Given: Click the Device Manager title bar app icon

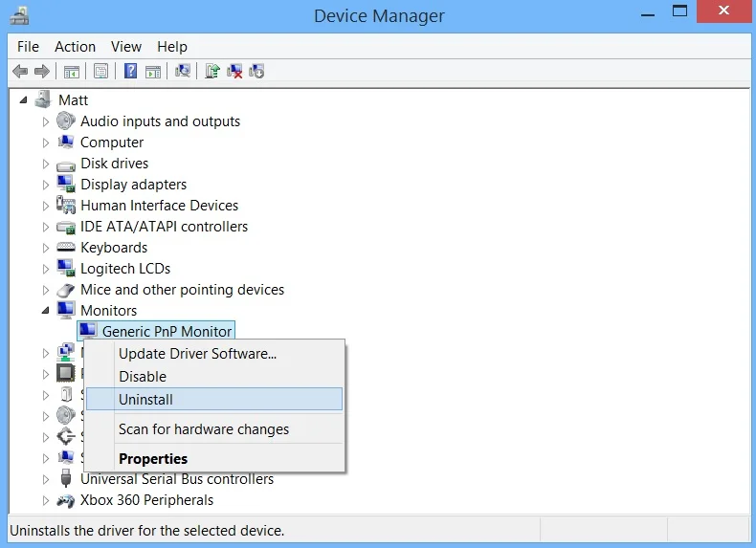Looking at the screenshot, I should pyautogui.click(x=19, y=16).
